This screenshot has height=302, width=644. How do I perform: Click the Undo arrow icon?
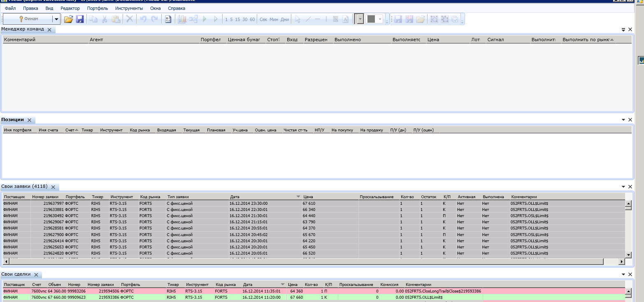click(x=143, y=19)
